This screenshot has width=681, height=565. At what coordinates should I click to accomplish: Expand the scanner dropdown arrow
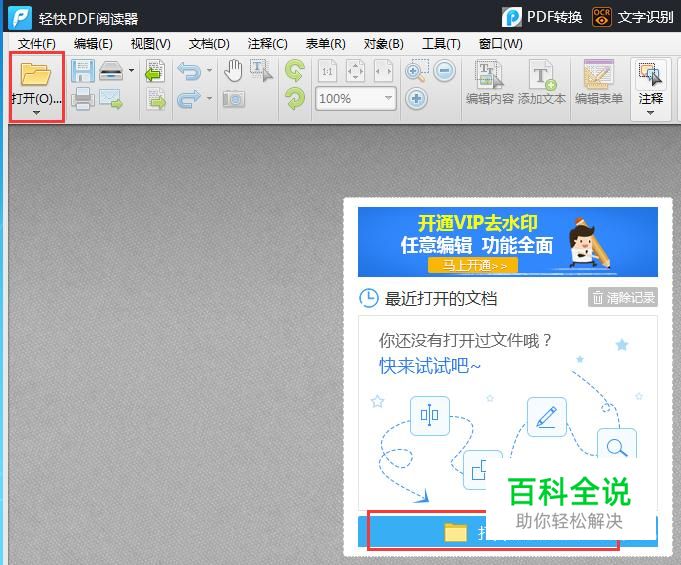coord(131,70)
